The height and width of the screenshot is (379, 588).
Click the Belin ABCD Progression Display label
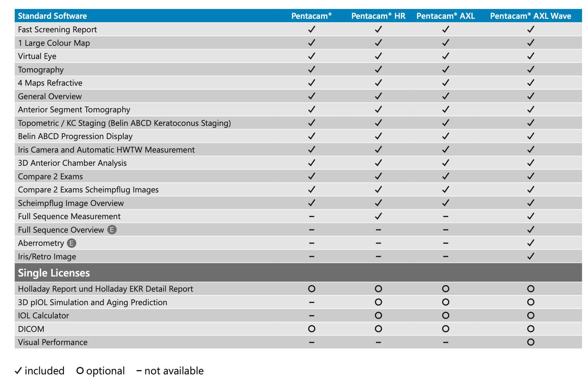(x=75, y=136)
